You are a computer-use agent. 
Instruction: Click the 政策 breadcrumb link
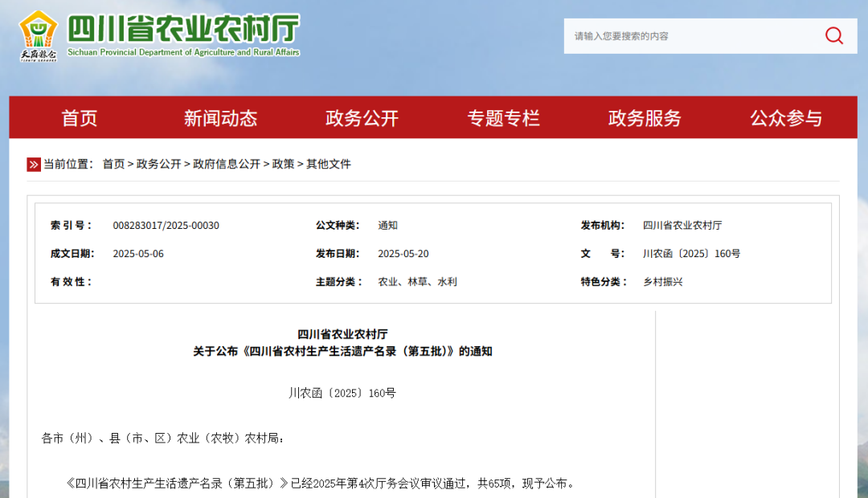pos(283,164)
